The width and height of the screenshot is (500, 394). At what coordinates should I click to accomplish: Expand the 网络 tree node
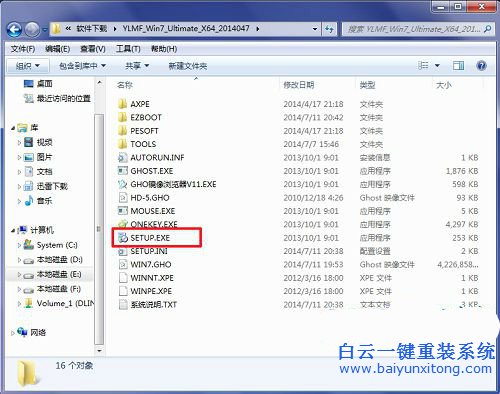click(13, 333)
